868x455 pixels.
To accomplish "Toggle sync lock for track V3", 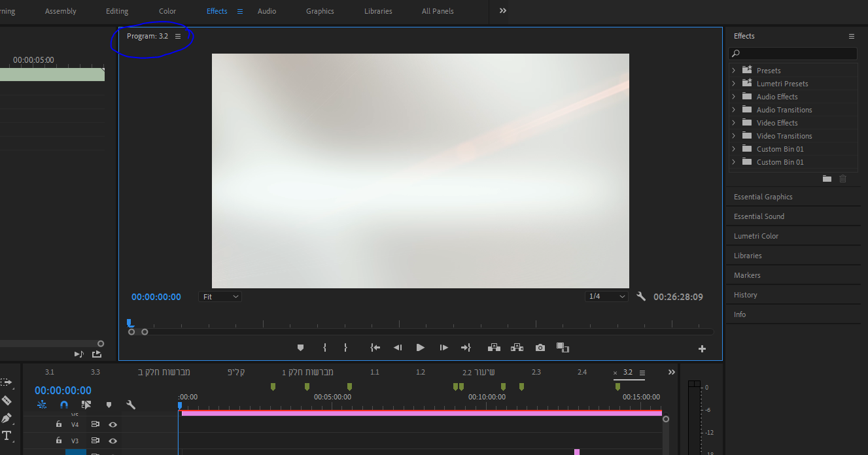I will [95, 441].
